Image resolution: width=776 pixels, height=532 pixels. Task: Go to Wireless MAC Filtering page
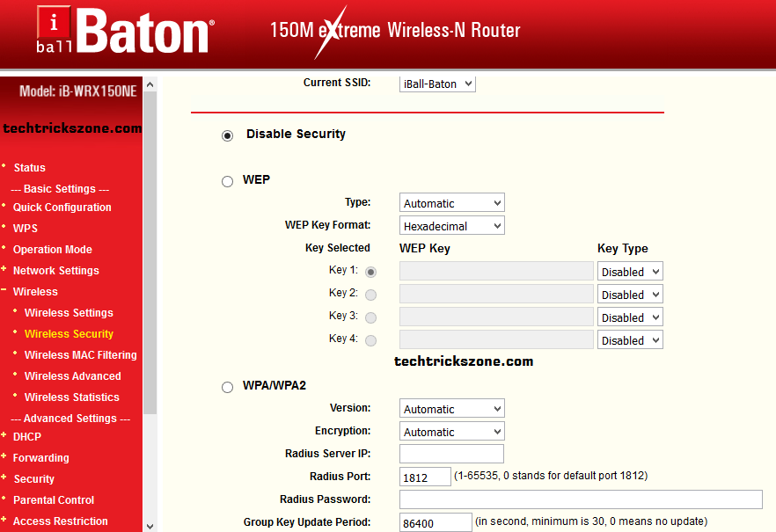(80, 355)
